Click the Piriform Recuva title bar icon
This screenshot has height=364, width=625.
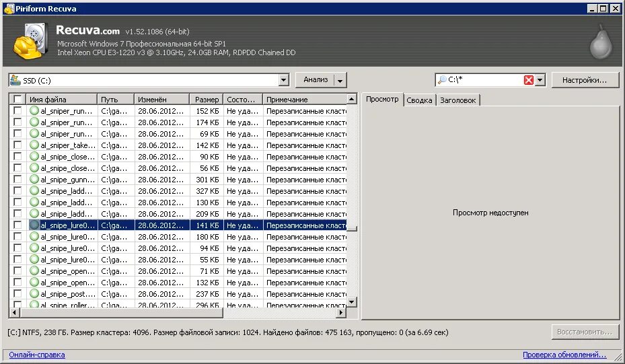9,8
